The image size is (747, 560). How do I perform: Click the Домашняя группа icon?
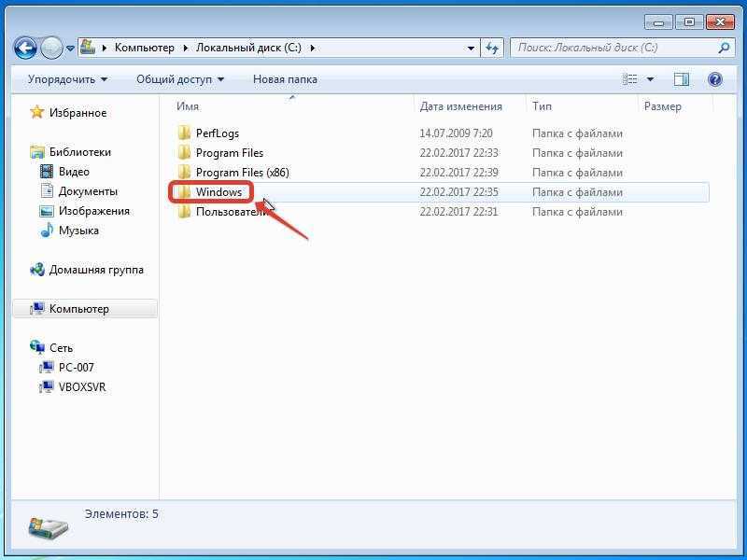pyautogui.click(x=36, y=270)
